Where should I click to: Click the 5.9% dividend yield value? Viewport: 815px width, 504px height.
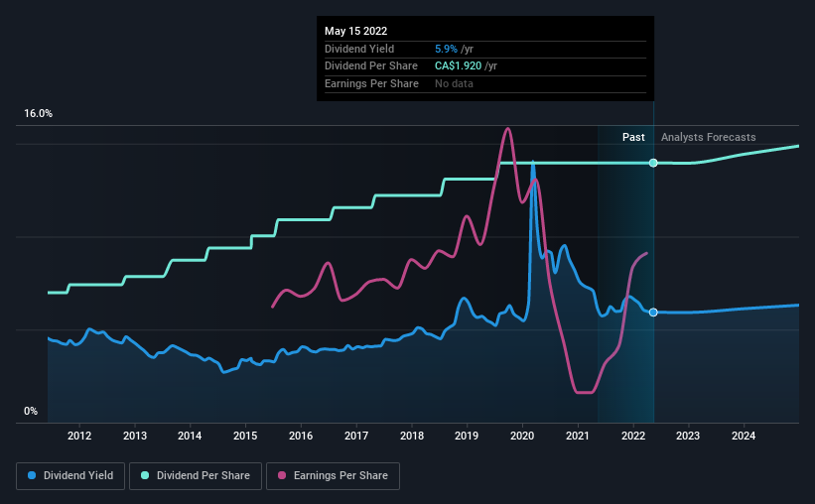coord(446,49)
